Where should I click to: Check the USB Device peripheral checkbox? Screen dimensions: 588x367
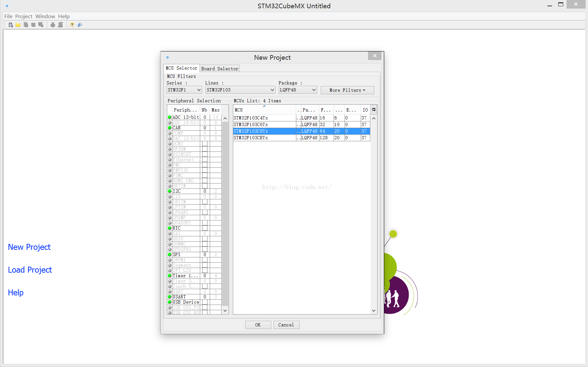pos(205,302)
